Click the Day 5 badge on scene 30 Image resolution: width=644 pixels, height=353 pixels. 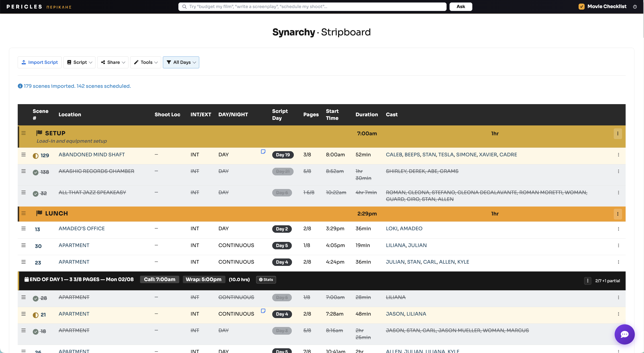282,245
